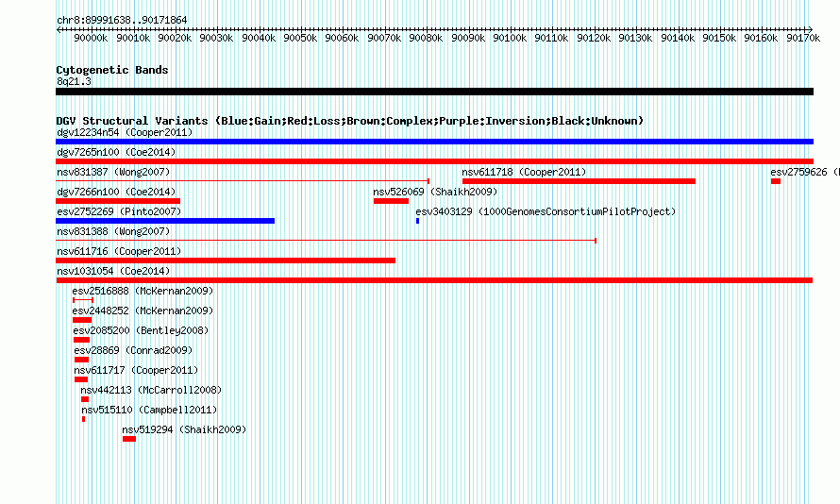The image size is (840, 504).
Task: Click the dgv7265n100 red loss bar
Action: pyautogui.click(x=434, y=161)
